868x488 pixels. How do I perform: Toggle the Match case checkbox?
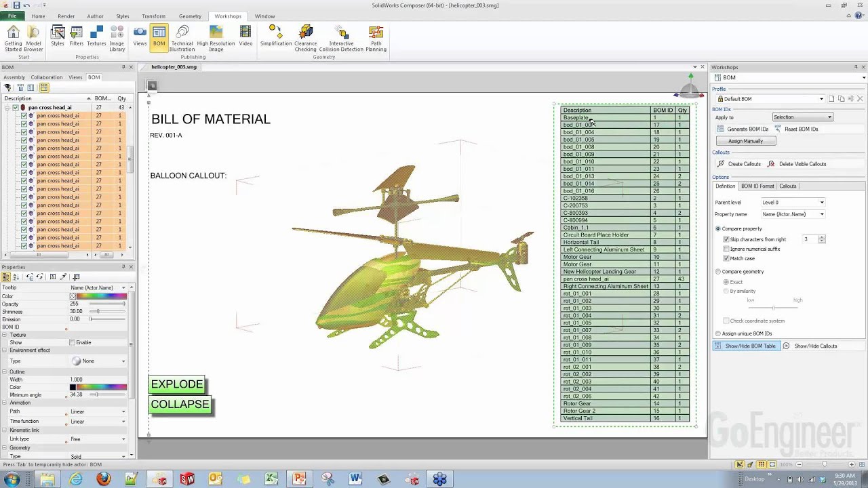click(726, 258)
